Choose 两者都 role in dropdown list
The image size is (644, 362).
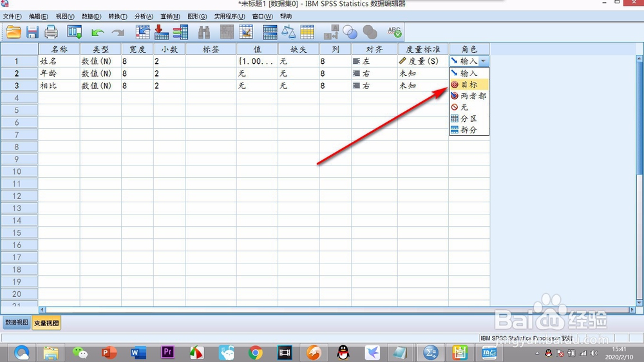point(469,96)
